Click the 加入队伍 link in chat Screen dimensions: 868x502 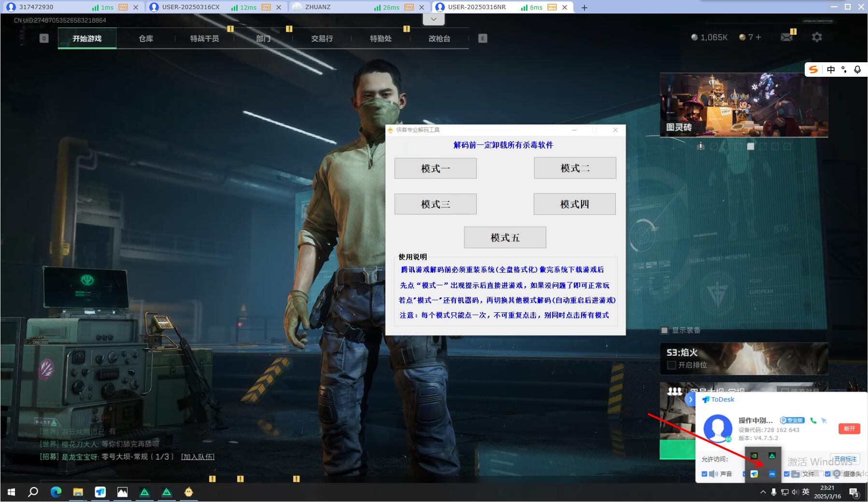(x=198, y=457)
